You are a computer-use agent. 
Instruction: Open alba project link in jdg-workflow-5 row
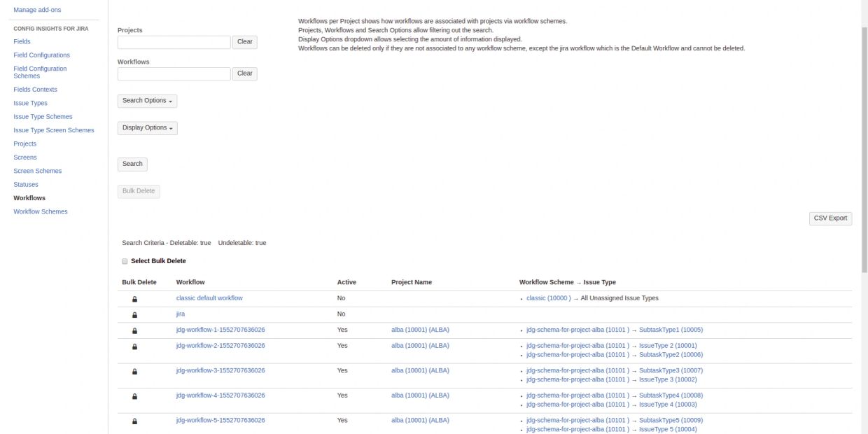pos(420,421)
